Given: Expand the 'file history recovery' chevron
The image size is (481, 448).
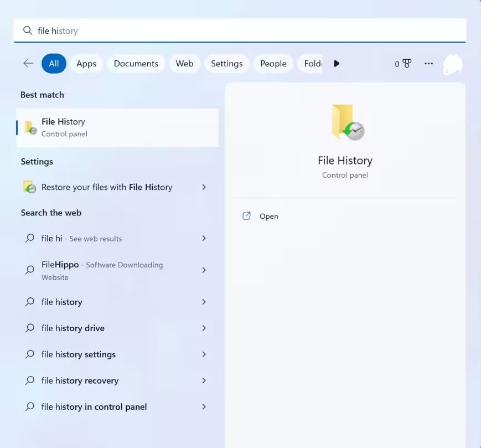Looking at the screenshot, I should [x=204, y=380].
